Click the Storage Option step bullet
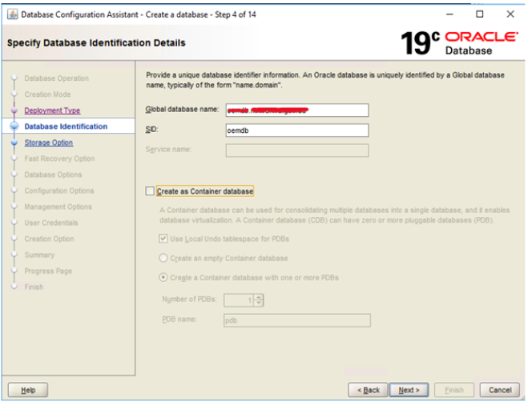The width and height of the screenshot is (532, 402). tap(14, 143)
